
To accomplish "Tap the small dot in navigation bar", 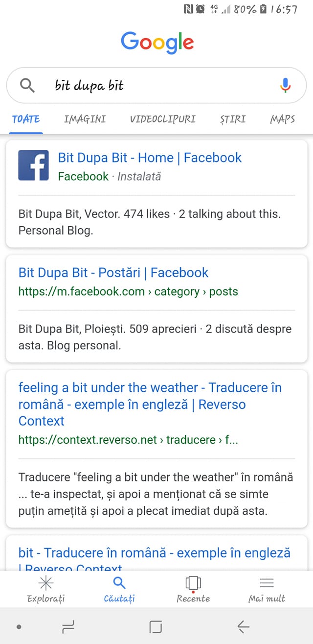I will pyautogui.click(x=19, y=626).
